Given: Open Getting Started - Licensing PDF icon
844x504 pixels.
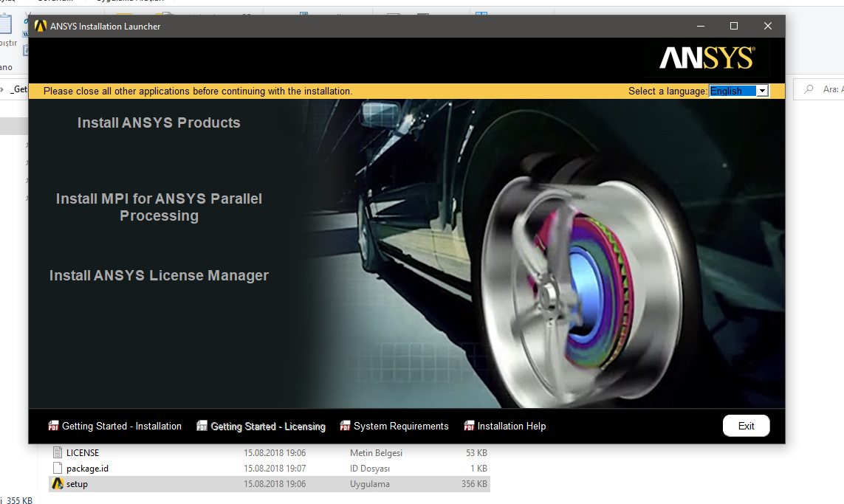Looking at the screenshot, I should pos(202,426).
